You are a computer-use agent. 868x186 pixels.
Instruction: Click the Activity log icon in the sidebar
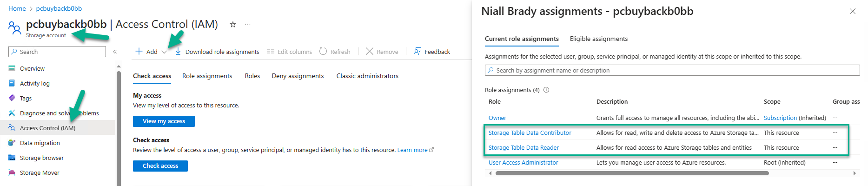(12, 83)
